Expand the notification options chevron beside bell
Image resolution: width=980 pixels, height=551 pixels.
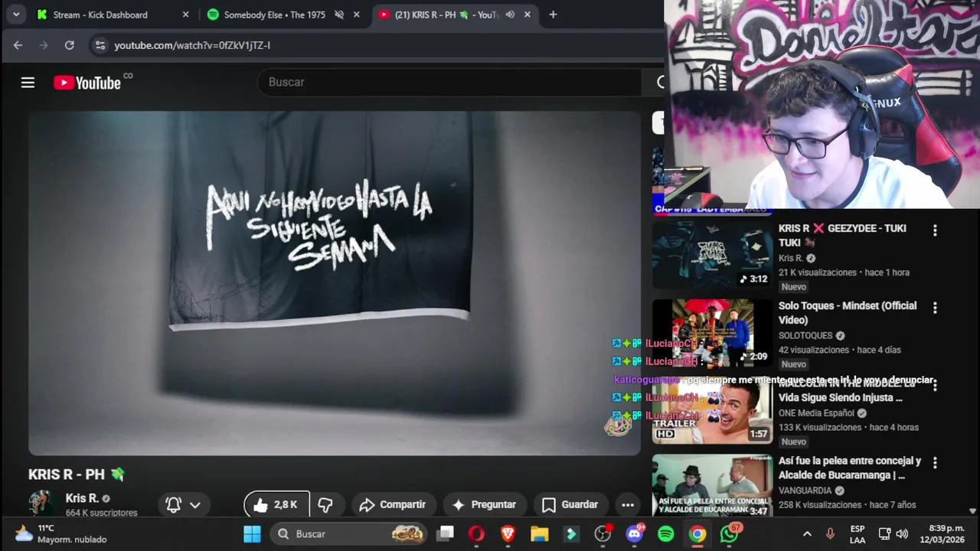[195, 505]
